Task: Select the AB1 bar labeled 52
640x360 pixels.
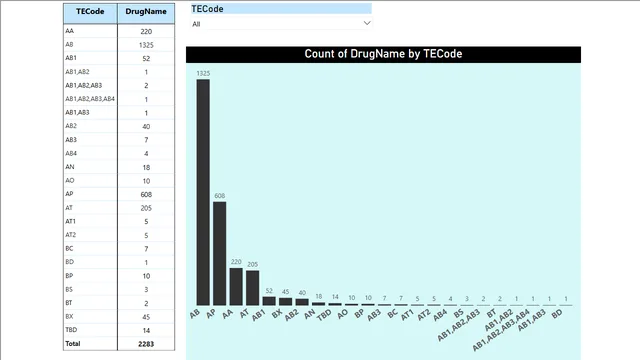Action: (x=269, y=301)
